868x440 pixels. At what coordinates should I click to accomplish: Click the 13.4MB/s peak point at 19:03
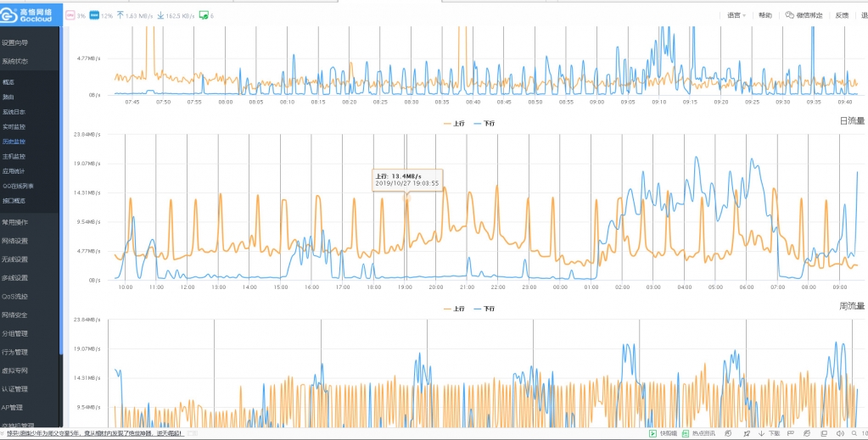coord(407,198)
